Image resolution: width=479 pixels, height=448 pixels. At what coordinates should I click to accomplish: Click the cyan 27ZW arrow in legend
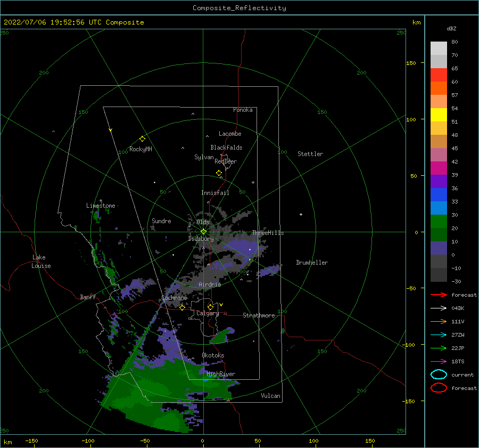tap(439, 335)
